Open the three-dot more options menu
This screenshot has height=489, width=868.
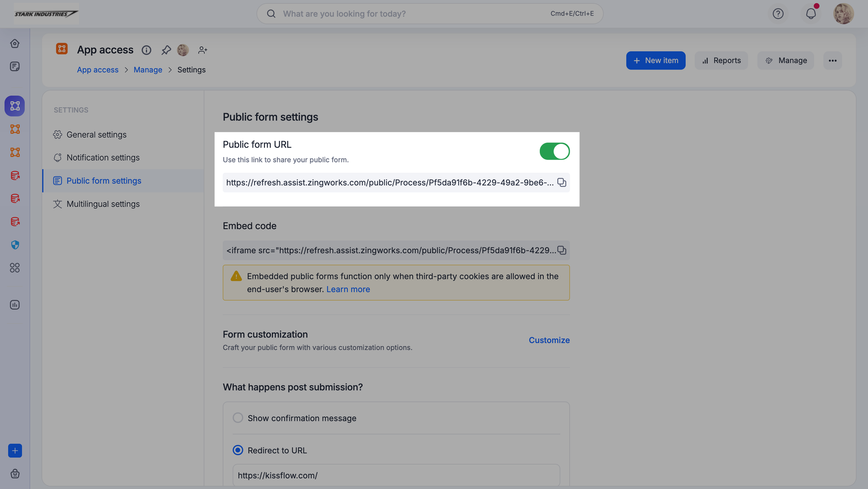(x=832, y=61)
